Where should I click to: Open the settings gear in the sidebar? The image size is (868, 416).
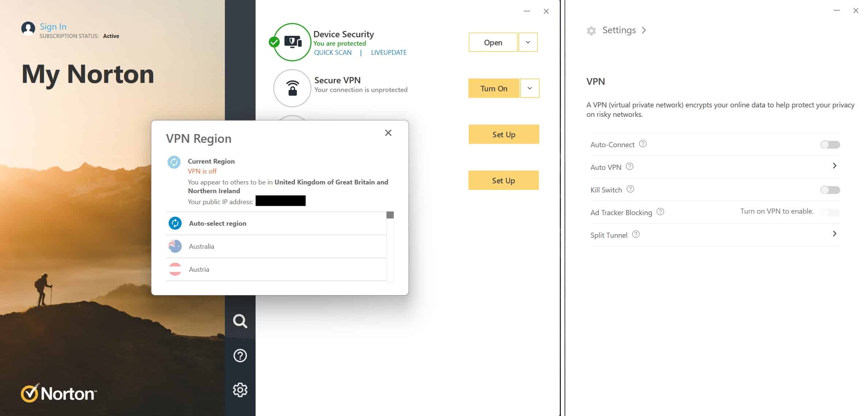coord(240,390)
